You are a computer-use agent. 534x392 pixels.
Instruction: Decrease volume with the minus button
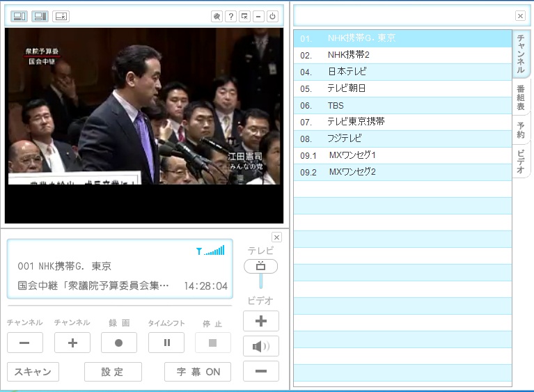pos(261,371)
